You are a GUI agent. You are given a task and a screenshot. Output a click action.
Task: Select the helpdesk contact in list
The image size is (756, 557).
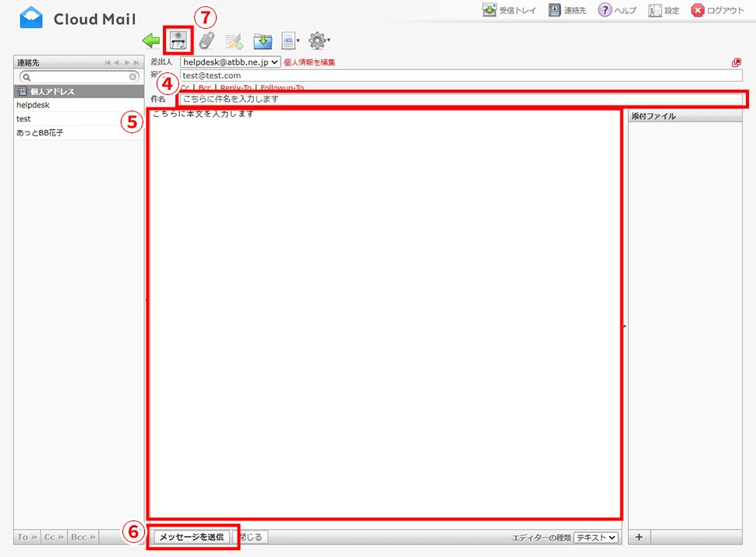(x=34, y=105)
